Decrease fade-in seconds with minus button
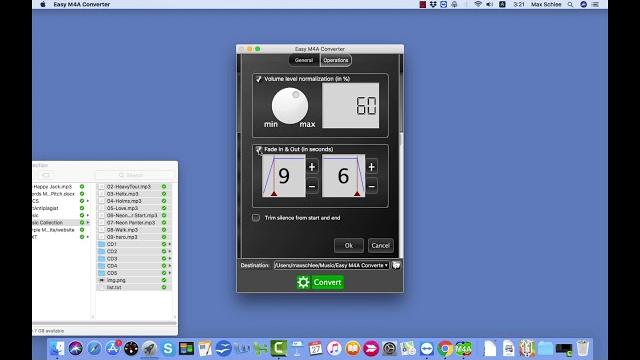640x360 pixels. tap(312, 186)
